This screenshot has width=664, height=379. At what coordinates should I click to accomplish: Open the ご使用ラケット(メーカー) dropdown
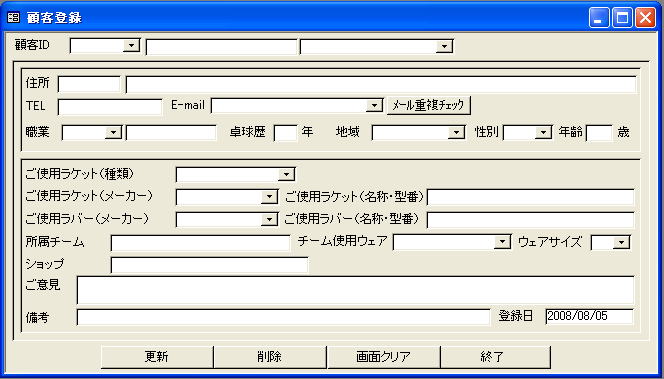tap(269, 197)
